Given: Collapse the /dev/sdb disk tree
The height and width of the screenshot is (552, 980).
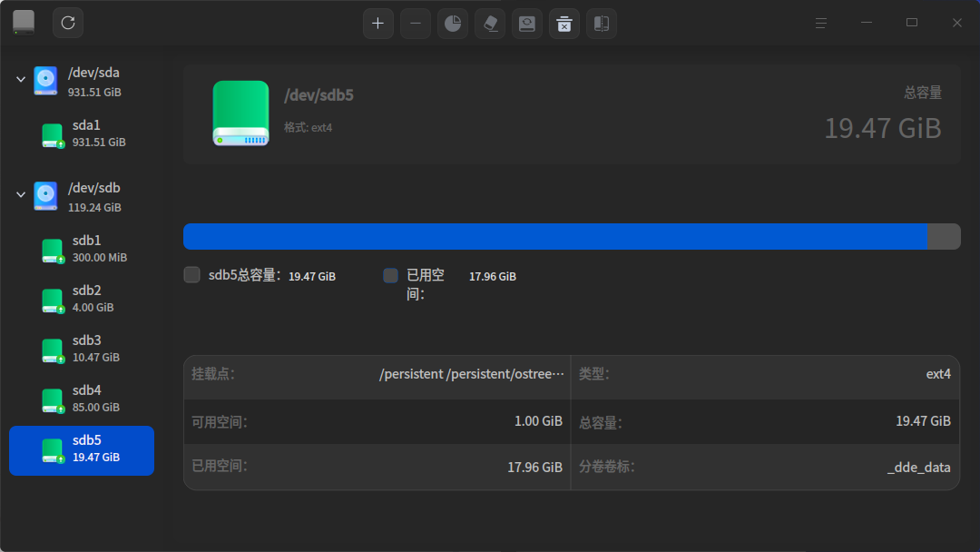Looking at the screenshot, I should point(21,194).
